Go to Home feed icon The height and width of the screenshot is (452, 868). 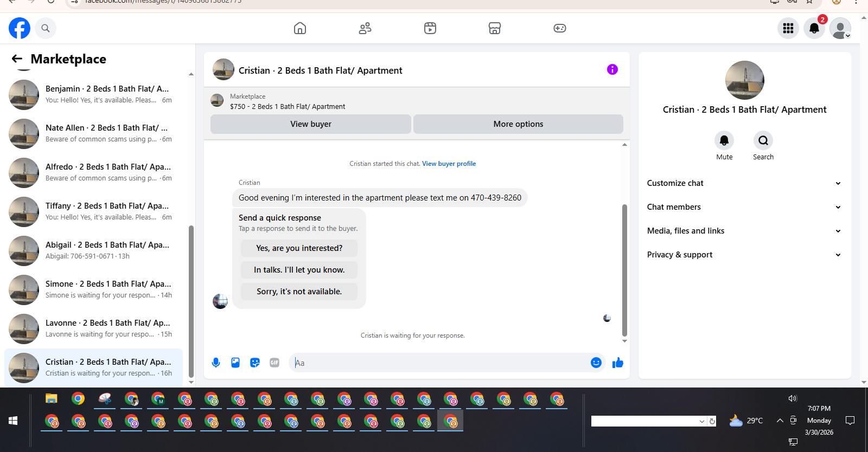(300, 28)
